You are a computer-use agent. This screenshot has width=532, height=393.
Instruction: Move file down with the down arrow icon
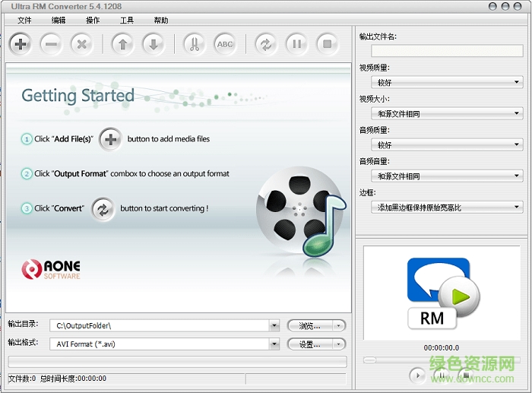click(153, 44)
